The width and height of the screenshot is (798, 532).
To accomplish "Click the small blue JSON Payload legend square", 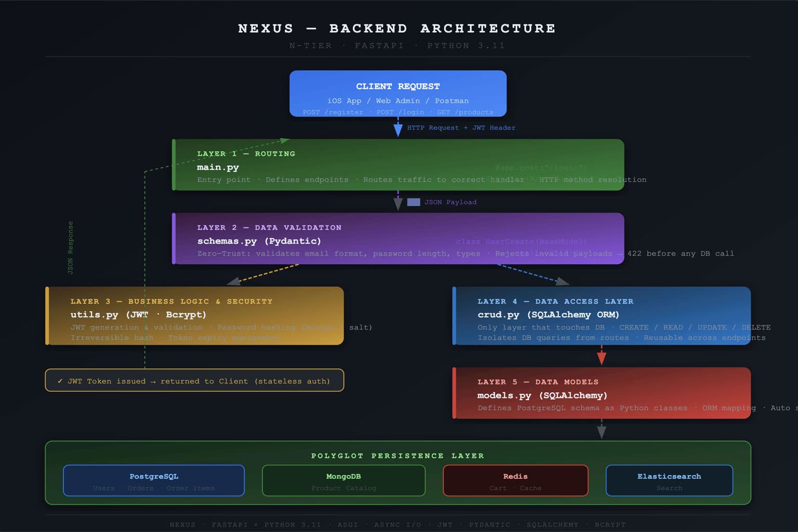I will (414, 202).
